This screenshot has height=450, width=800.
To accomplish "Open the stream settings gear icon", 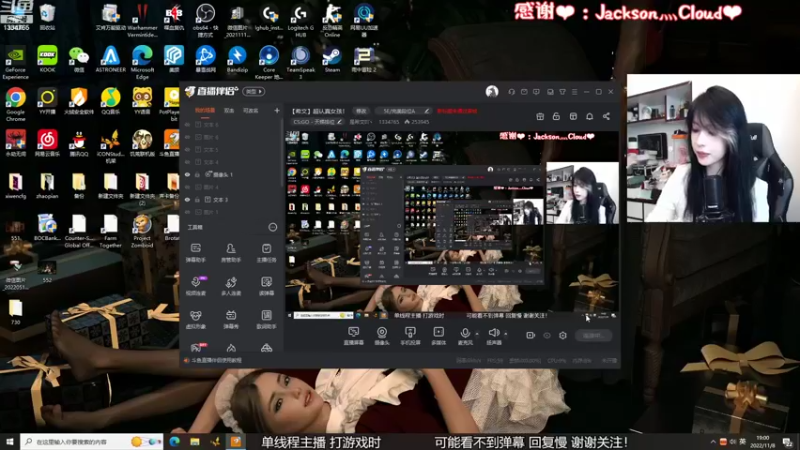I will click(x=563, y=335).
